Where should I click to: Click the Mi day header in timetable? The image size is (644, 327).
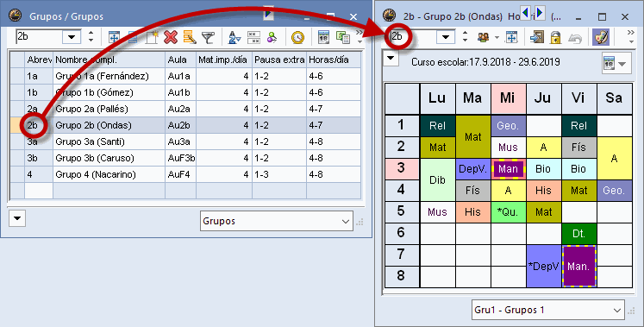pos(508,98)
